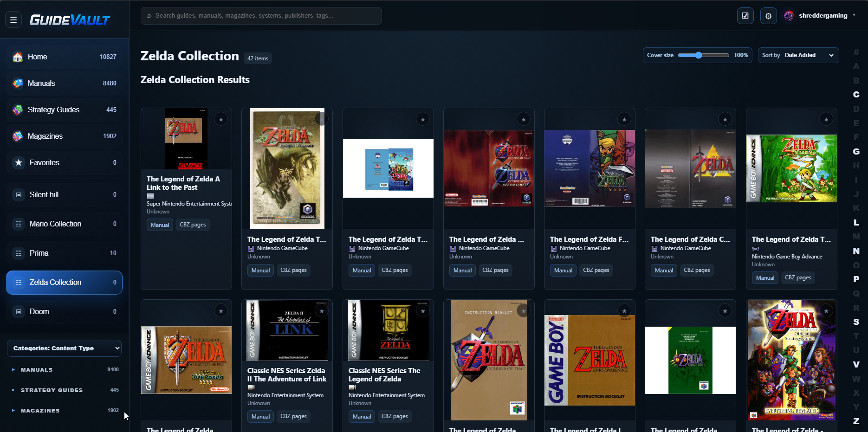Viewport: 868px width, 432px height.
Task: Favorite the Twilight Princess cover card
Action: pos(322,119)
